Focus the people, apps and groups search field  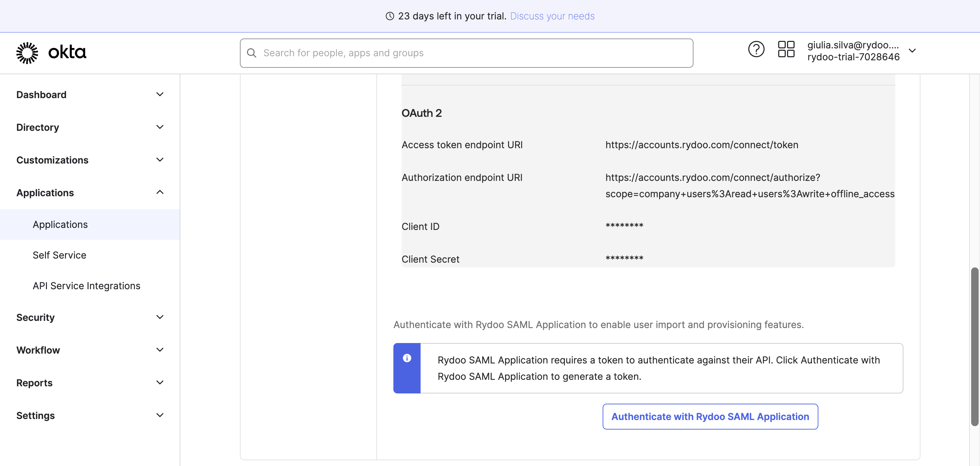(467, 53)
